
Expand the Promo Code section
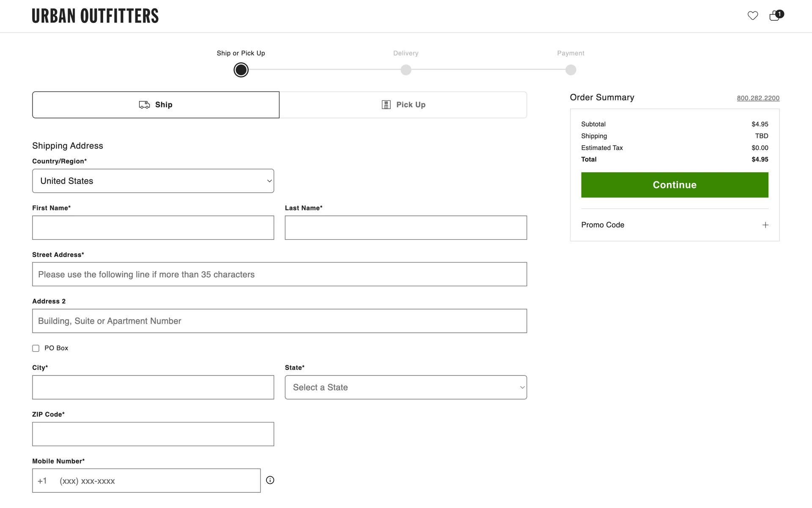603,225
